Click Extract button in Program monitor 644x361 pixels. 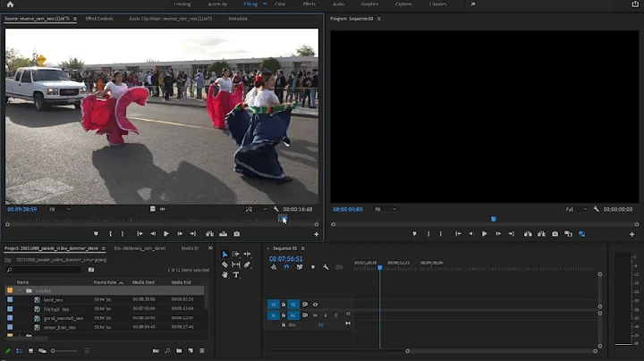[x=541, y=234]
